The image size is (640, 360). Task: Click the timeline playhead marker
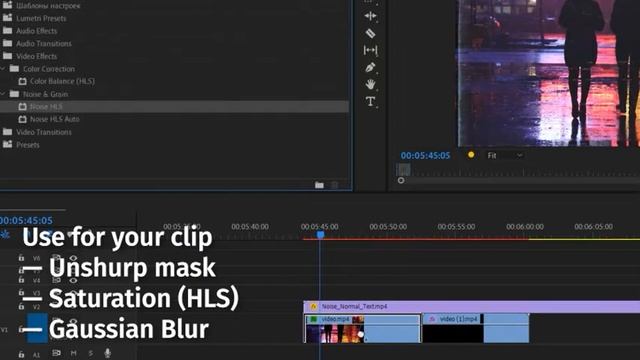[320, 235]
